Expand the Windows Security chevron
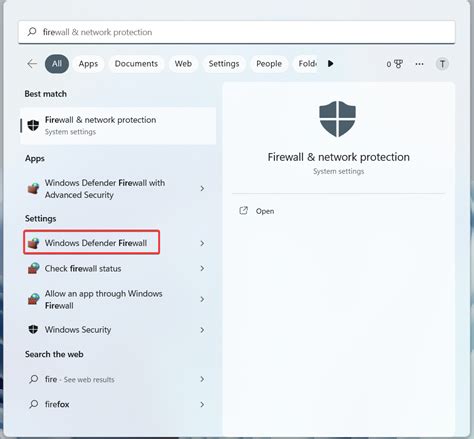 point(202,330)
